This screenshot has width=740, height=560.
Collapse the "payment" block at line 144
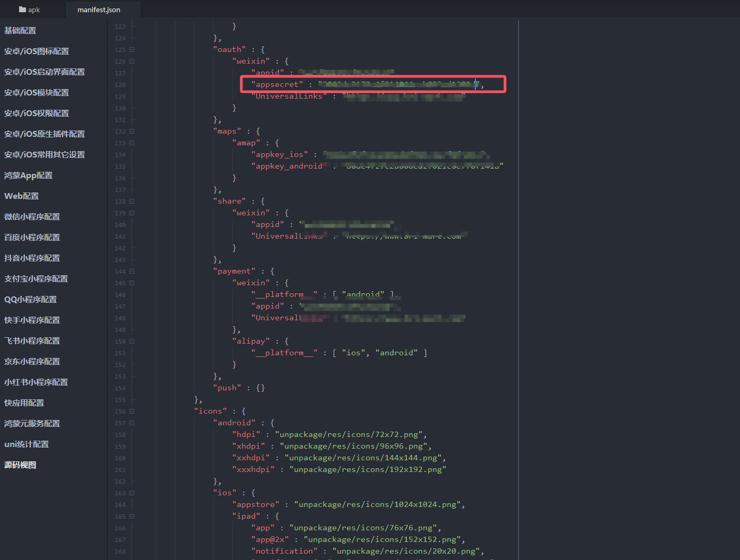click(x=132, y=272)
